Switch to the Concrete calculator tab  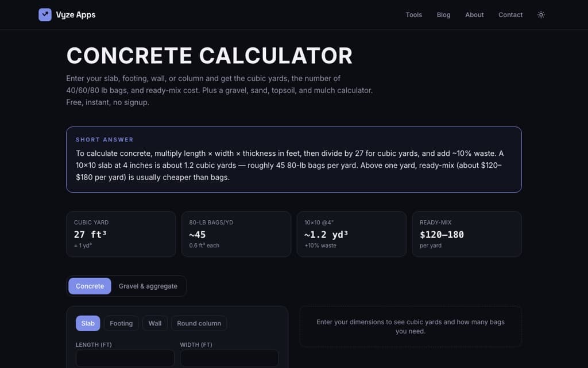coord(90,286)
